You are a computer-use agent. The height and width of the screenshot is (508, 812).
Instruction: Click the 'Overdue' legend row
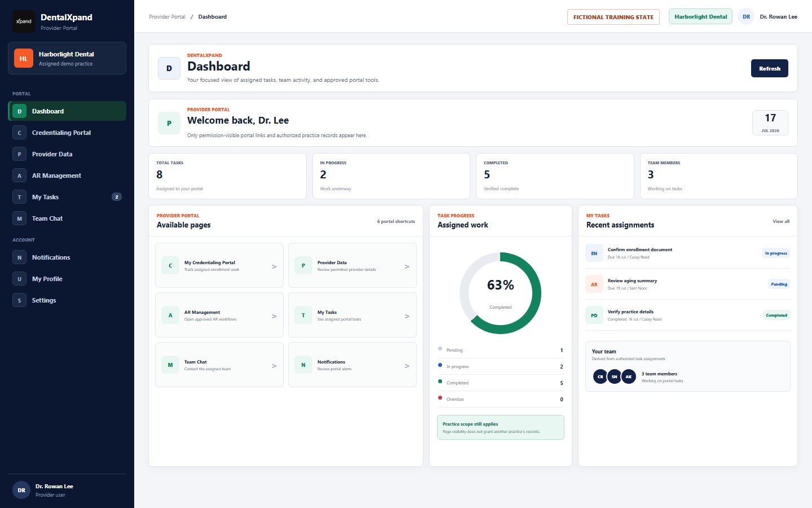click(x=501, y=399)
